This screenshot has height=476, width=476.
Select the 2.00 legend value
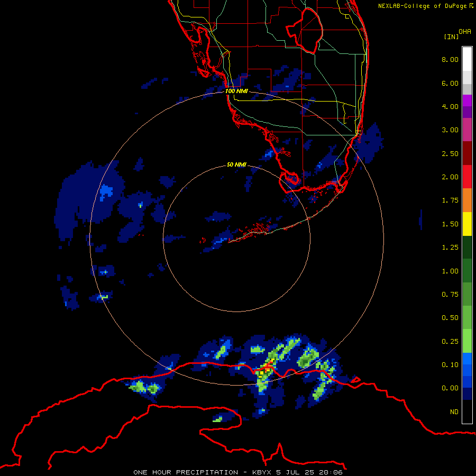click(x=450, y=177)
